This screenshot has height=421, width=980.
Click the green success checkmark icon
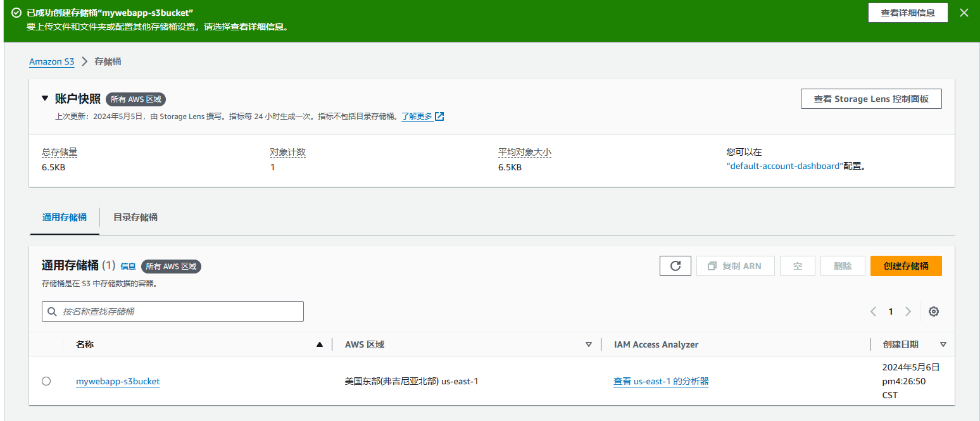tap(16, 13)
